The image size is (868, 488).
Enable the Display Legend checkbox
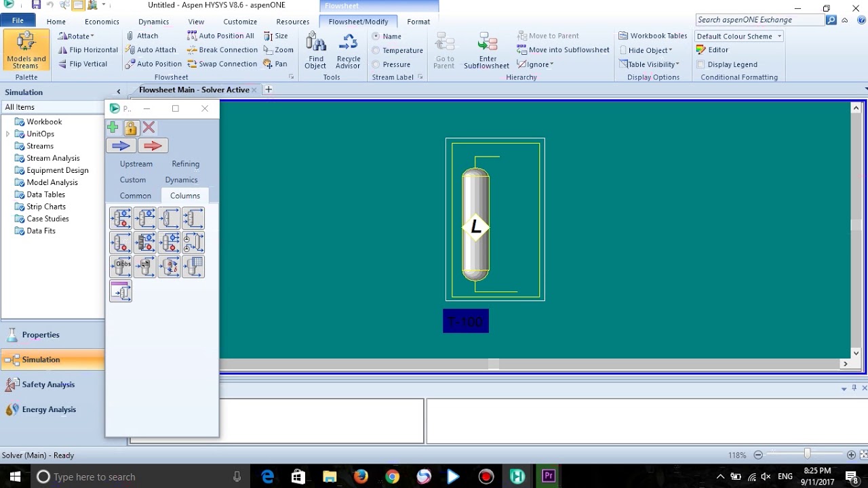[x=701, y=64]
